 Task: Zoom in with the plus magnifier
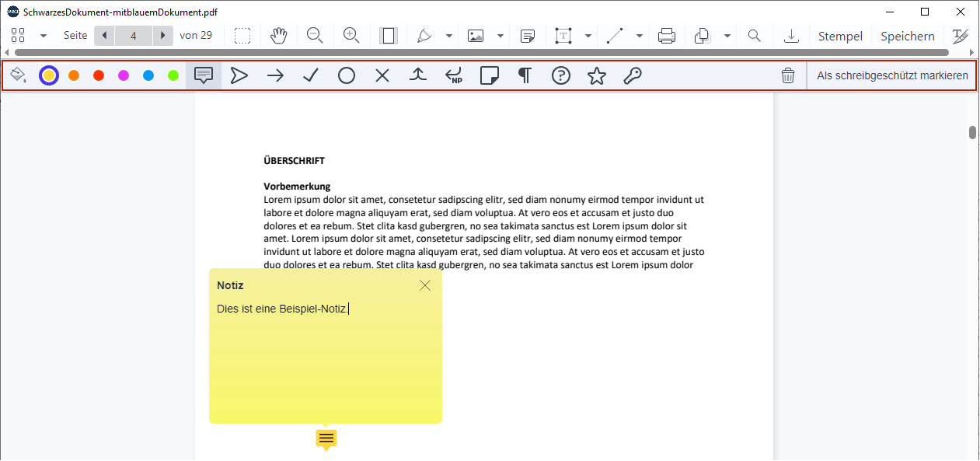(x=351, y=36)
